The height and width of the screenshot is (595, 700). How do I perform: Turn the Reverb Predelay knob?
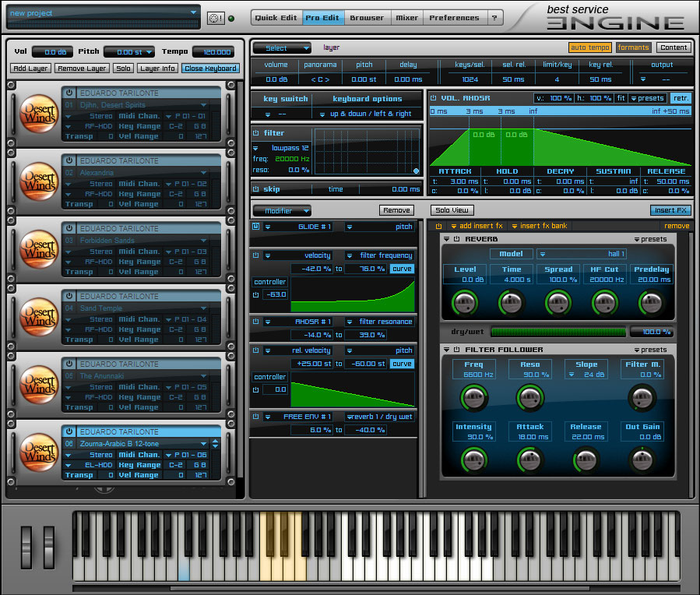coord(652,303)
